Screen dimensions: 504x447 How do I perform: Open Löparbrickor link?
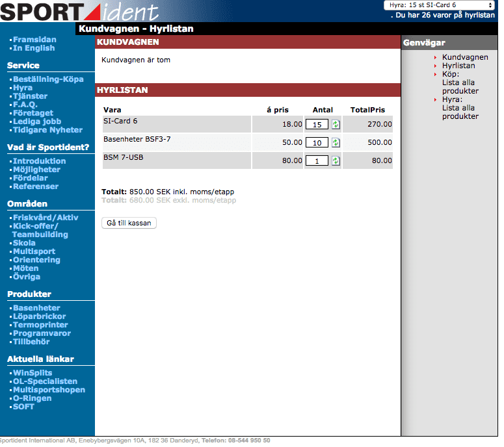coord(39,316)
